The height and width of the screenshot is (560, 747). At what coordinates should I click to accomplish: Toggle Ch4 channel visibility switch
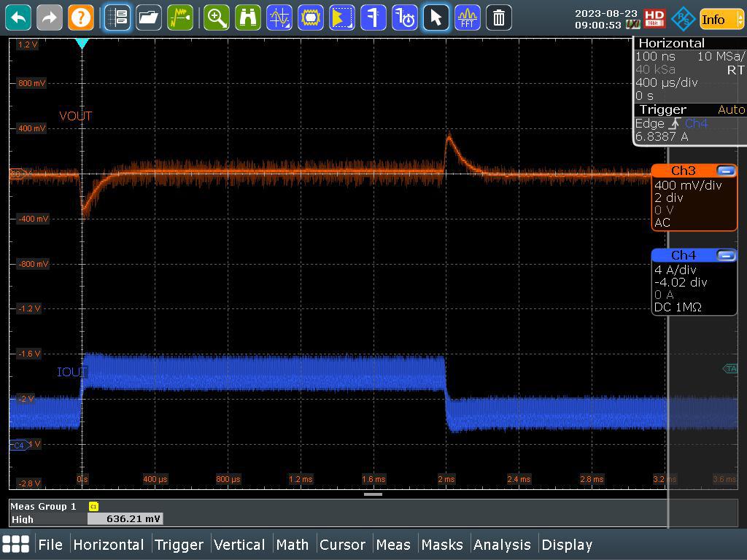(727, 255)
